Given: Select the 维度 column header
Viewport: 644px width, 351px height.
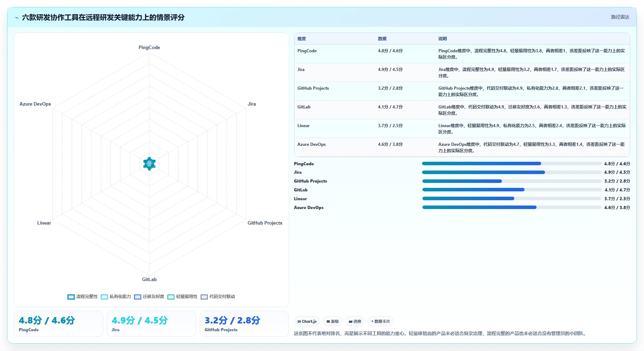Looking at the screenshot, I should click(301, 39).
